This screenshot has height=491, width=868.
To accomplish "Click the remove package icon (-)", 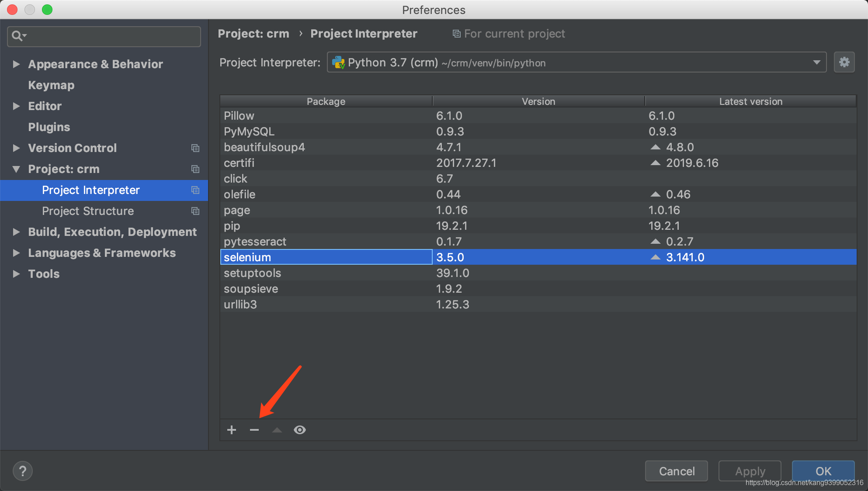I will [x=253, y=430].
